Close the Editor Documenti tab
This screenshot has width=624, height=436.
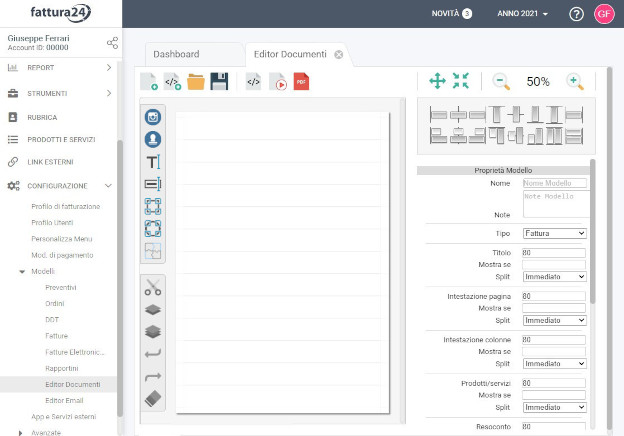click(x=339, y=54)
